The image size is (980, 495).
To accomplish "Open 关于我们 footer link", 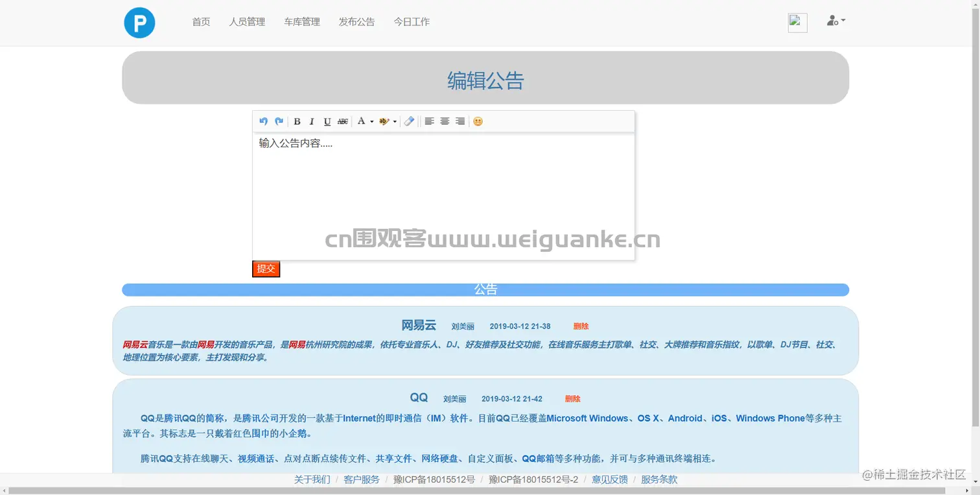I will tap(312, 479).
